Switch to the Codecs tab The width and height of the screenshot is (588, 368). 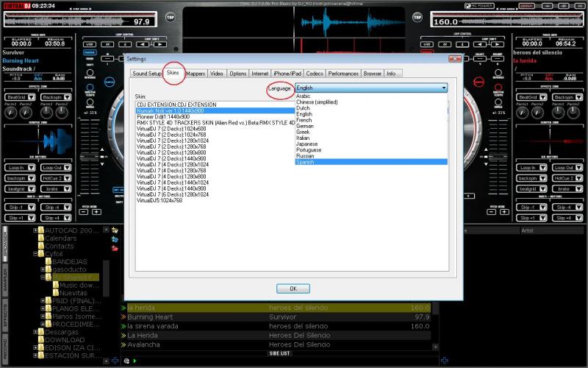pyautogui.click(x=315, y=74)
